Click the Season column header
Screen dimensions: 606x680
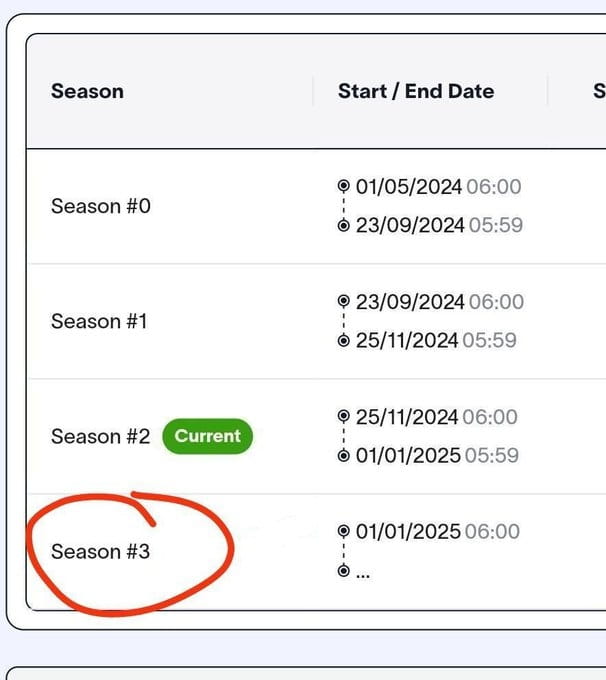pos(87,91)
